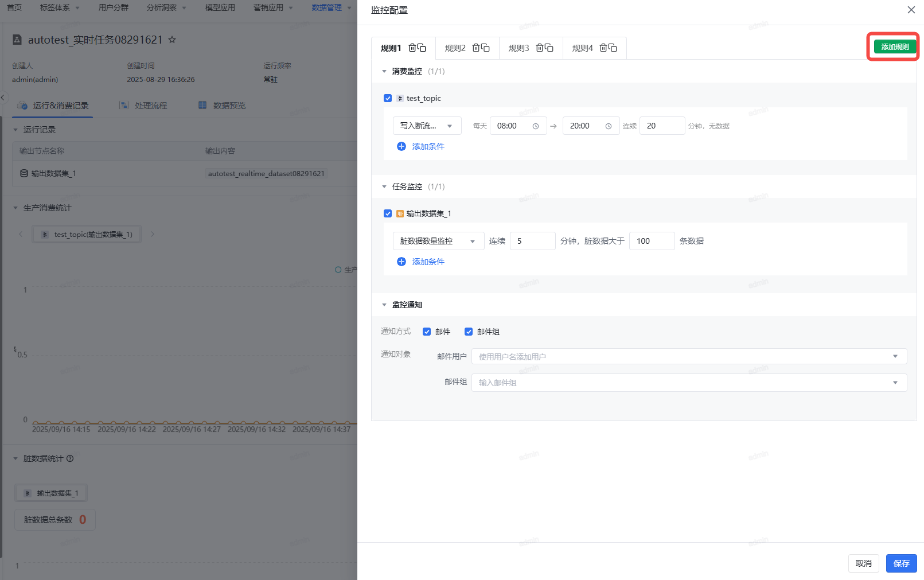Open the 营销应用 menu

273,7
